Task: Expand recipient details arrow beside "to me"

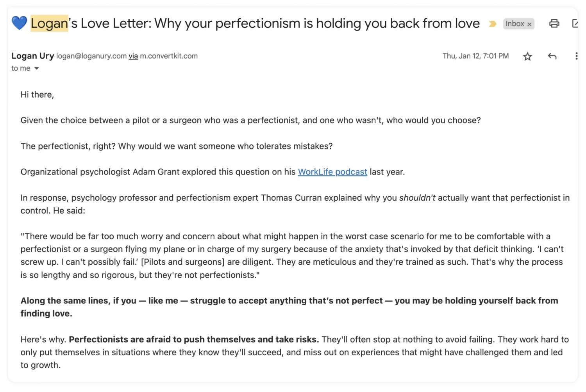Action: [x=37, y=68]
